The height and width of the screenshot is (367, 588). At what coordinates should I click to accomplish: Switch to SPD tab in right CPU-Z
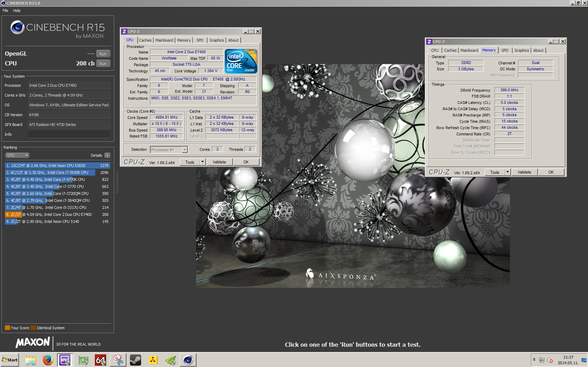click(505, 50)
